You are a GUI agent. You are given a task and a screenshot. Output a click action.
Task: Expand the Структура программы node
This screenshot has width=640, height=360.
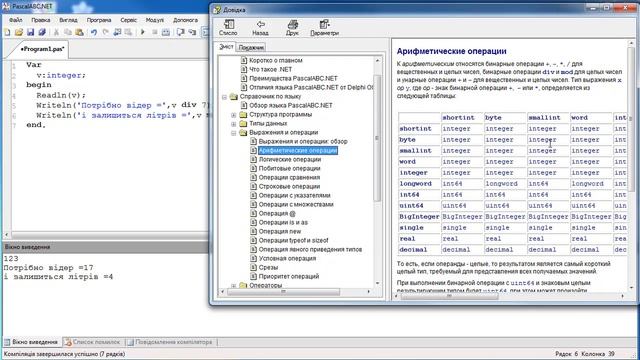233,115
